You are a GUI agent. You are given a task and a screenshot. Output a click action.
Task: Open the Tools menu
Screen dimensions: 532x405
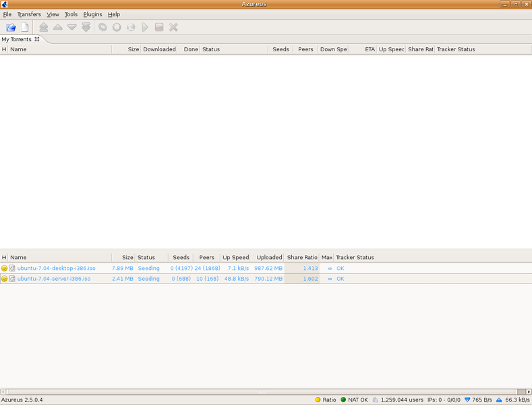[x=71, y=14]
